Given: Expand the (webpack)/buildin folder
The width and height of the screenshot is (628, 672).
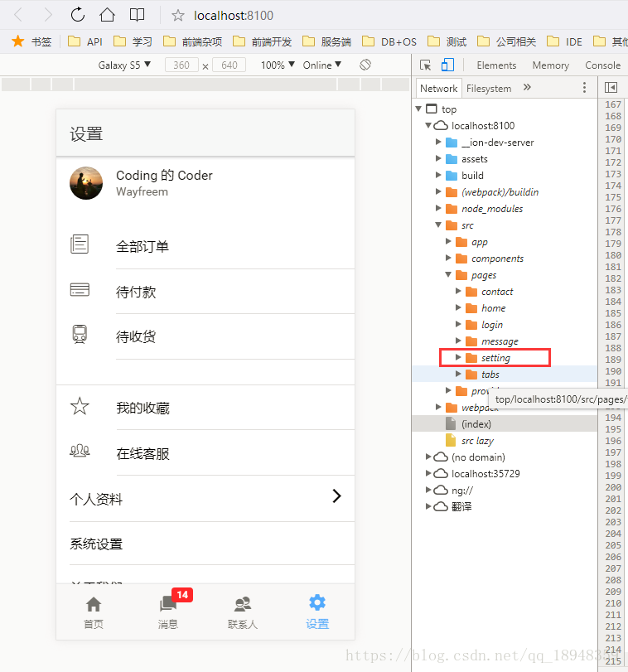Looking at the screenshot, I should [x=438, y=192].
